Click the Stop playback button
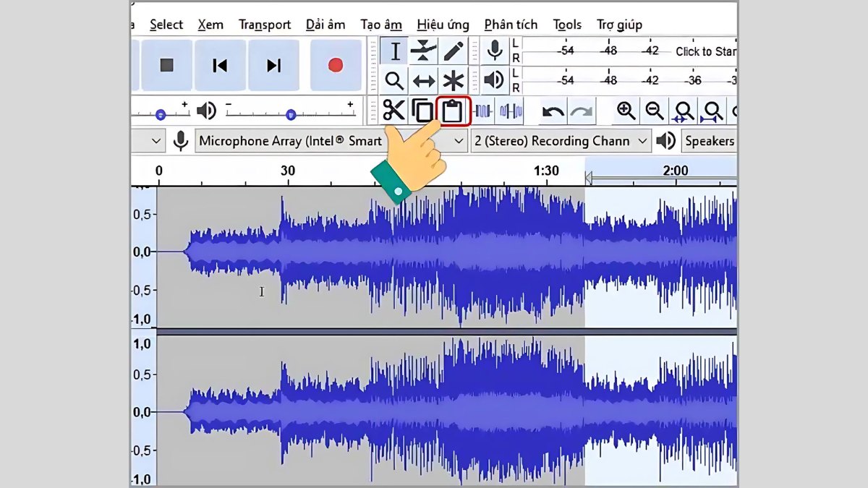The height and width of the screenshot is (488, 868). click(x=167, y=66)
